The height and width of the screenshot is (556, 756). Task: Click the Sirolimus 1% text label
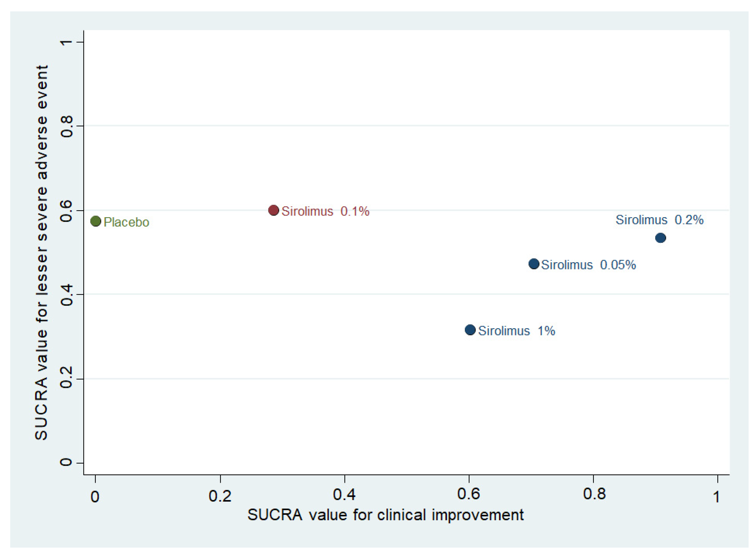coord(516,331)
